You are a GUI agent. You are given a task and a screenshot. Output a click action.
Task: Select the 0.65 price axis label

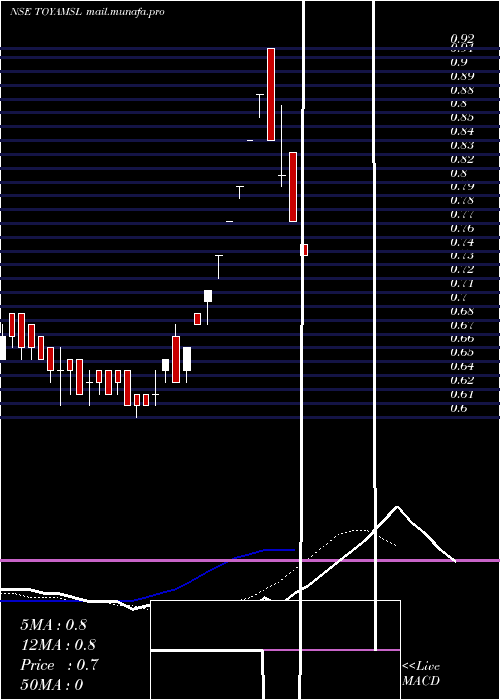(x=462, y=353)
